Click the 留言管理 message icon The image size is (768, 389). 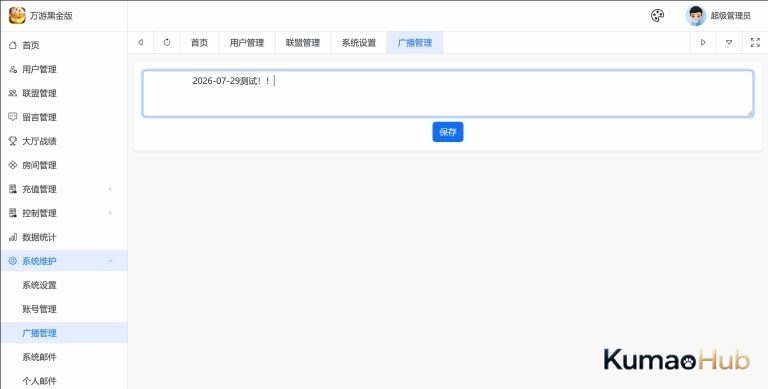click(x=13, y=117)
